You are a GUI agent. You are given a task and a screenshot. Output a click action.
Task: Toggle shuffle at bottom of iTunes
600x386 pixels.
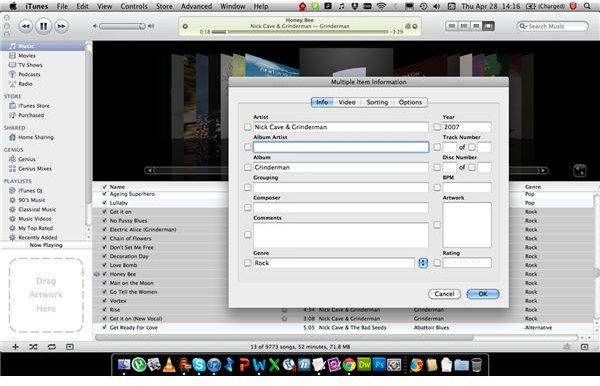click(33, 347)
